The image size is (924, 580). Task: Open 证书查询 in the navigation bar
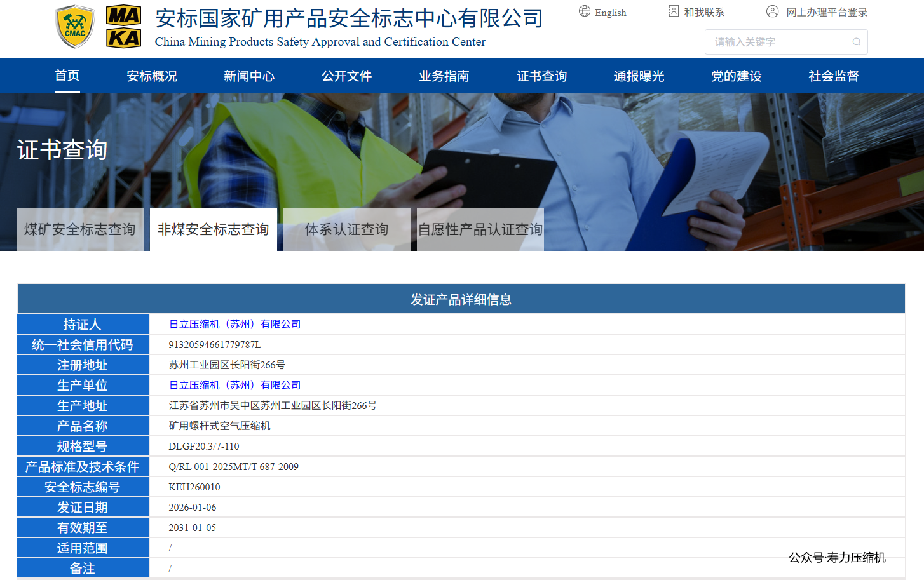(541, 76)
